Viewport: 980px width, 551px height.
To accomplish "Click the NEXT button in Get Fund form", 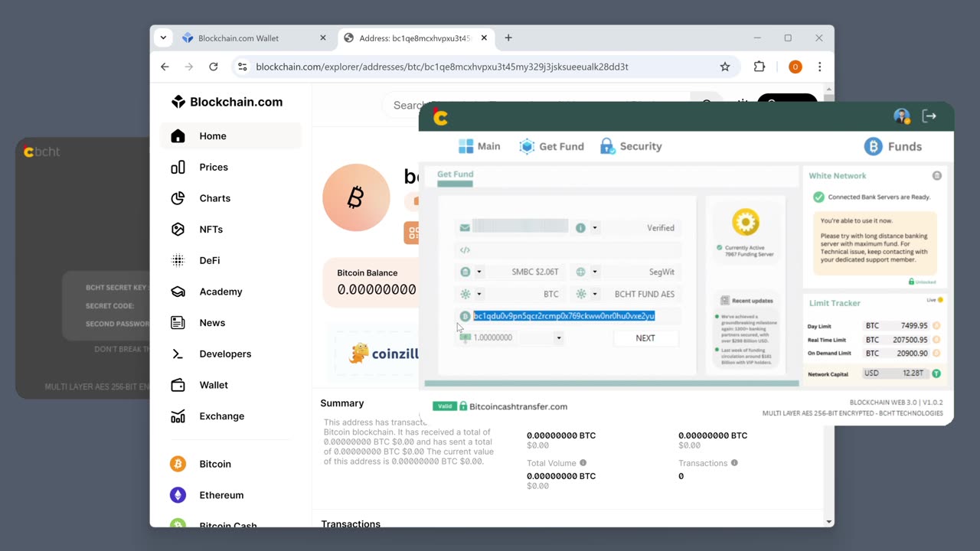I will point(645,337).
